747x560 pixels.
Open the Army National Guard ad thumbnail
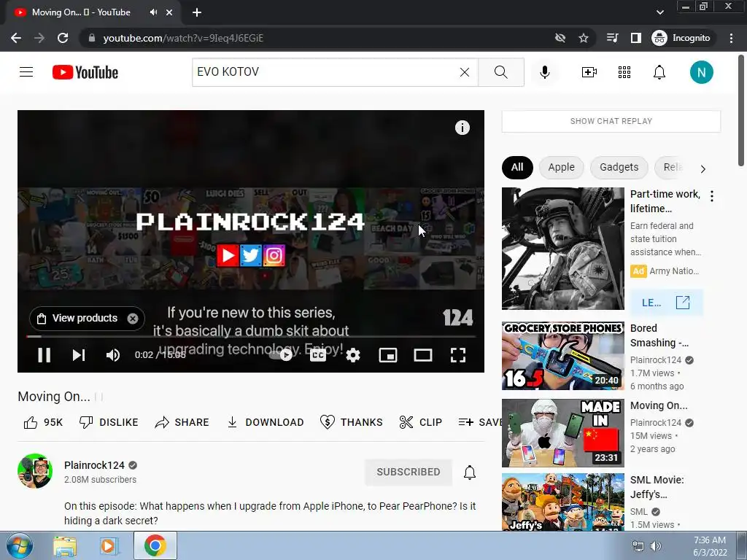(x=562, y=248)
